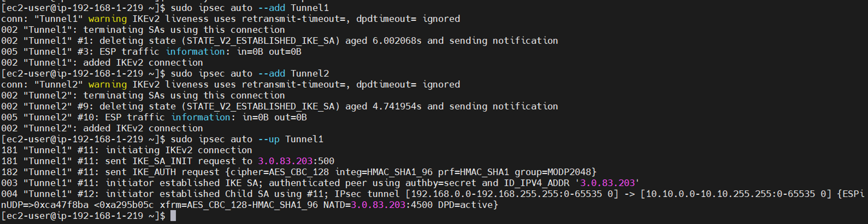Click the quoted ID_IPV4_ADDR '3.0.83.203' value

pyautogui.click(x=608, y=183)
